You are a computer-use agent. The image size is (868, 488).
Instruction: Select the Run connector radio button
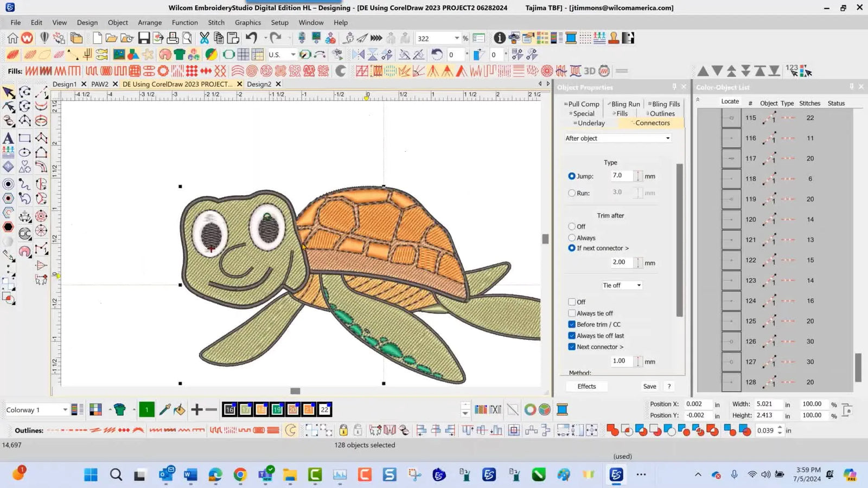(x=571, y=193)
